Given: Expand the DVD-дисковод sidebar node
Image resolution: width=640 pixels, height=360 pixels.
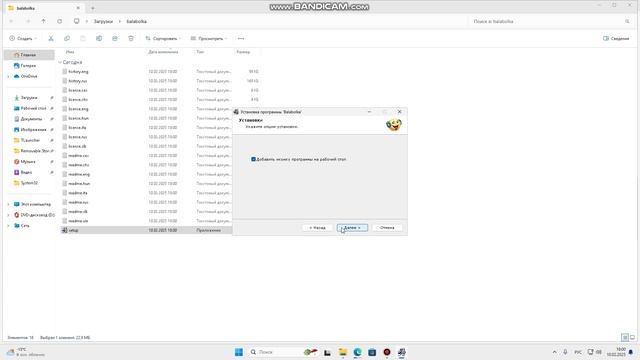Looking at the screenshot, I should pyautogui.click(x=8, y=215).
